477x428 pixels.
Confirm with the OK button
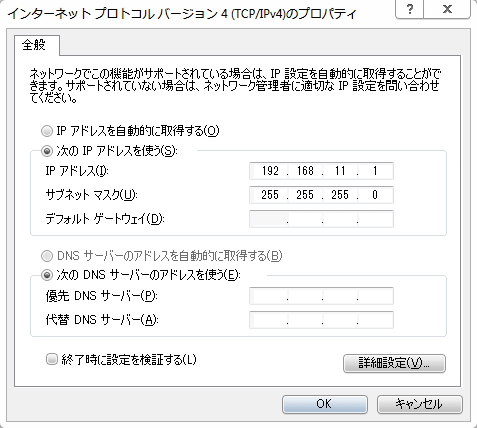click(325, 404)
